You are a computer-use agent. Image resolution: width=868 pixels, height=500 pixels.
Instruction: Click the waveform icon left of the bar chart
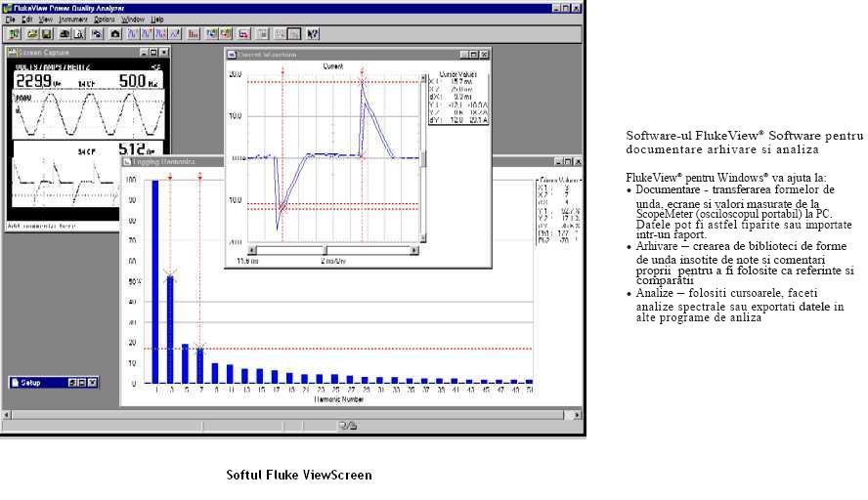(x=175, y=34)
